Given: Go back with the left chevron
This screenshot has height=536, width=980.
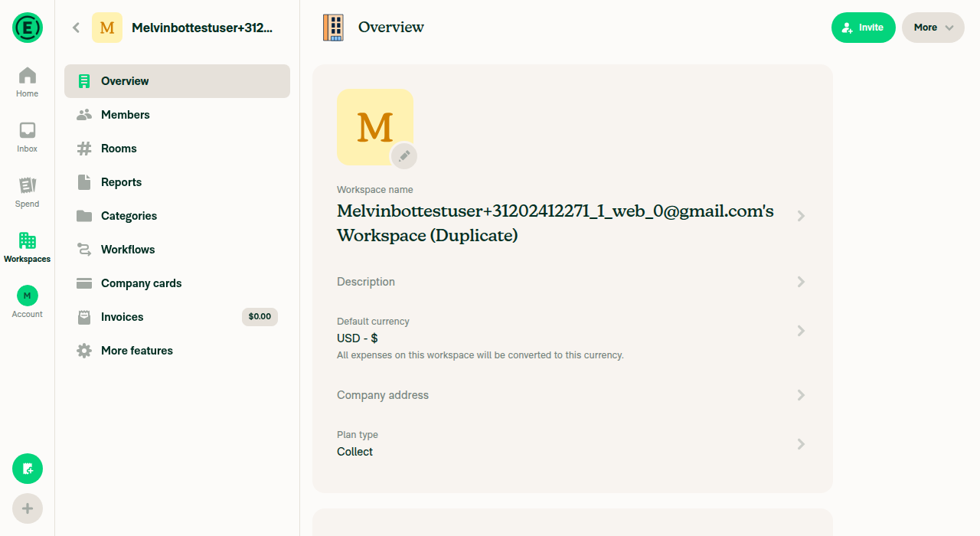Looking at the screenshot, I should [76, 28].
